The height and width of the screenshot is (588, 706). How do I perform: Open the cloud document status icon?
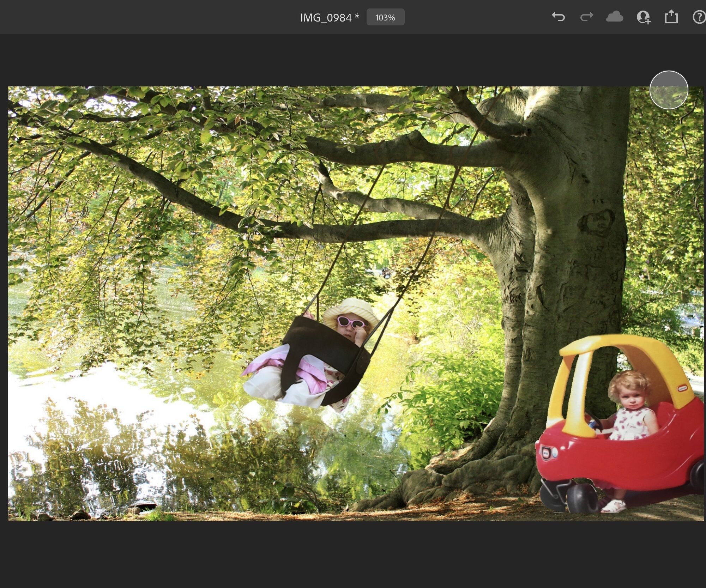coord(614,17)
